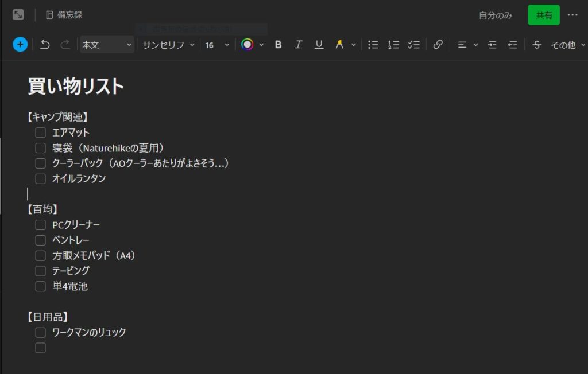Click the blue plus insert button
Image resolution: width=588 pixels, height=374 pixels.
pyautogui.click(x=20, y=45)
